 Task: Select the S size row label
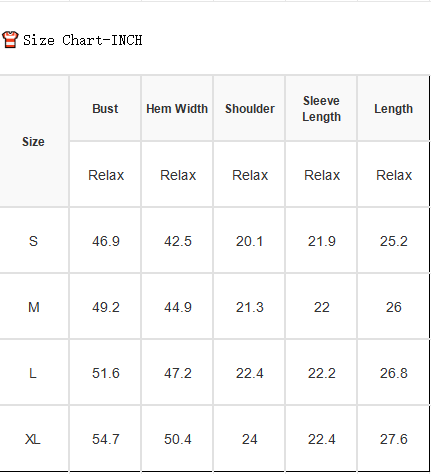click(34, 241)
